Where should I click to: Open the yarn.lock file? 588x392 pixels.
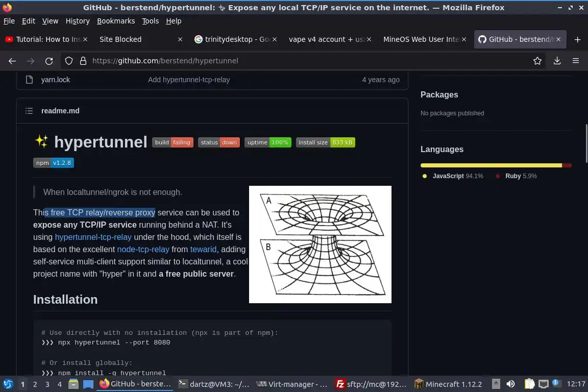point(56,80)
